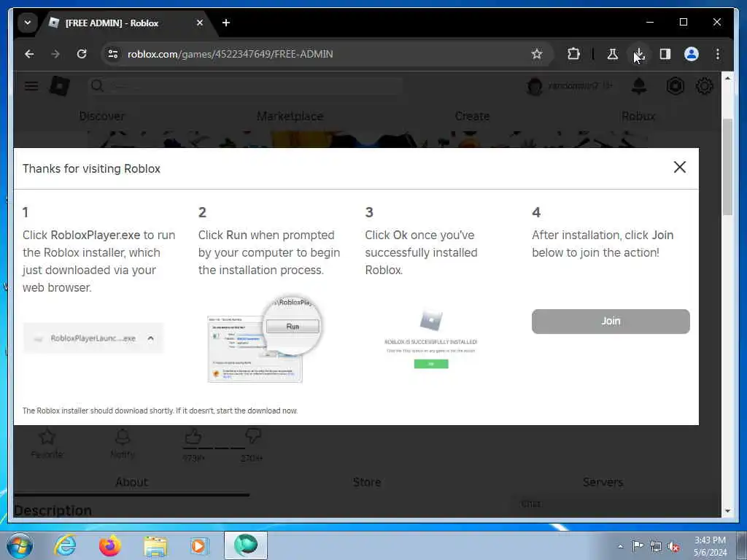Open Chrome Labs flask icon
This screenshot has height=560, width=747.
coord(613,54)
